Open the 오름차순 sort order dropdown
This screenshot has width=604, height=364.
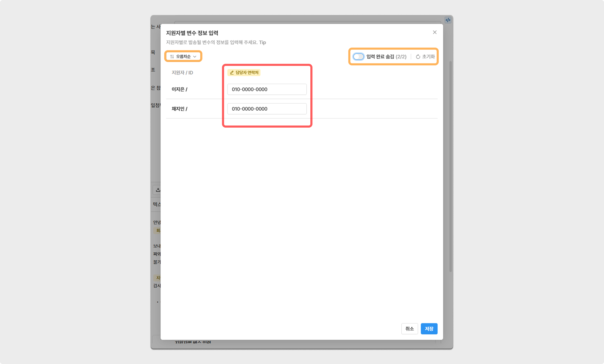point(183,56)
